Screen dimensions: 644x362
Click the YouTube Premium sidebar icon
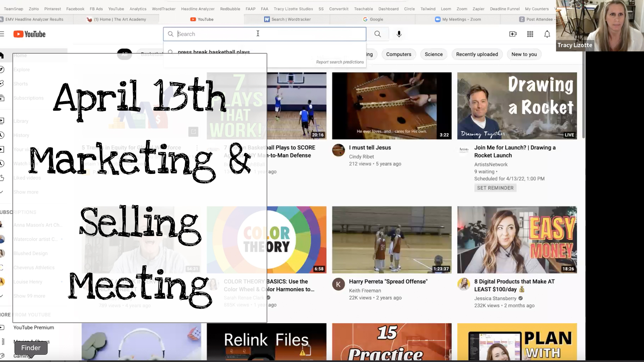pos(2,327)
